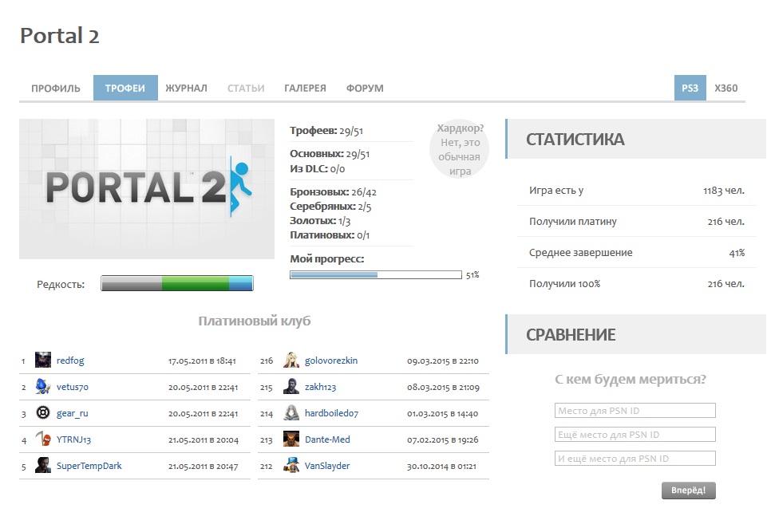Open hardboiled07's profile link
This screenshot has width=767, height=532.
pyautogui.click(x=331, y=413)
